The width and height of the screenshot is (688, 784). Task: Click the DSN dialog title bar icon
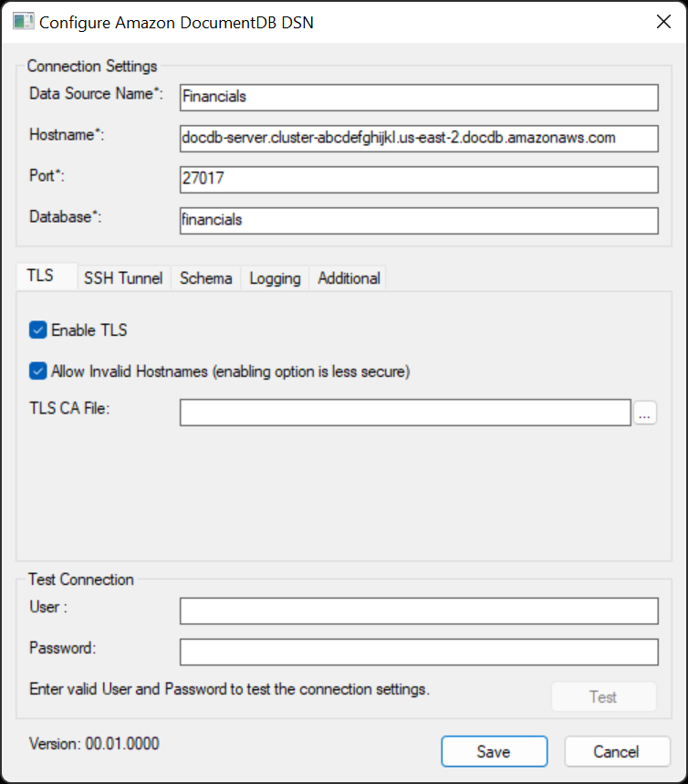tap(23, 22)
